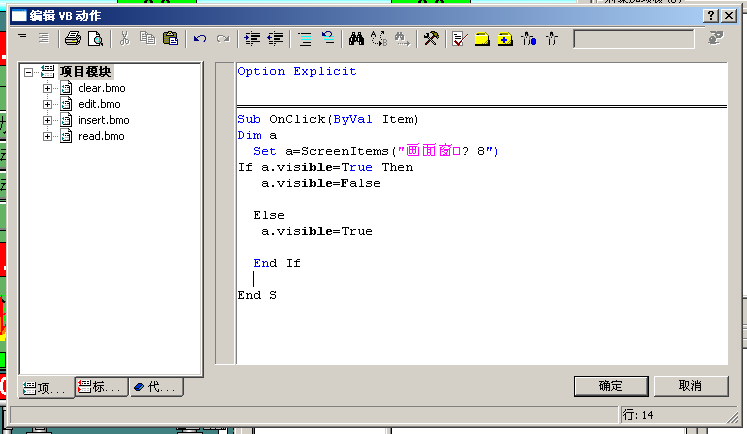Click the small dash icon at toolbar start
Image resolution: width=747 pixels, height=434 pixels.
coord(22,36)
